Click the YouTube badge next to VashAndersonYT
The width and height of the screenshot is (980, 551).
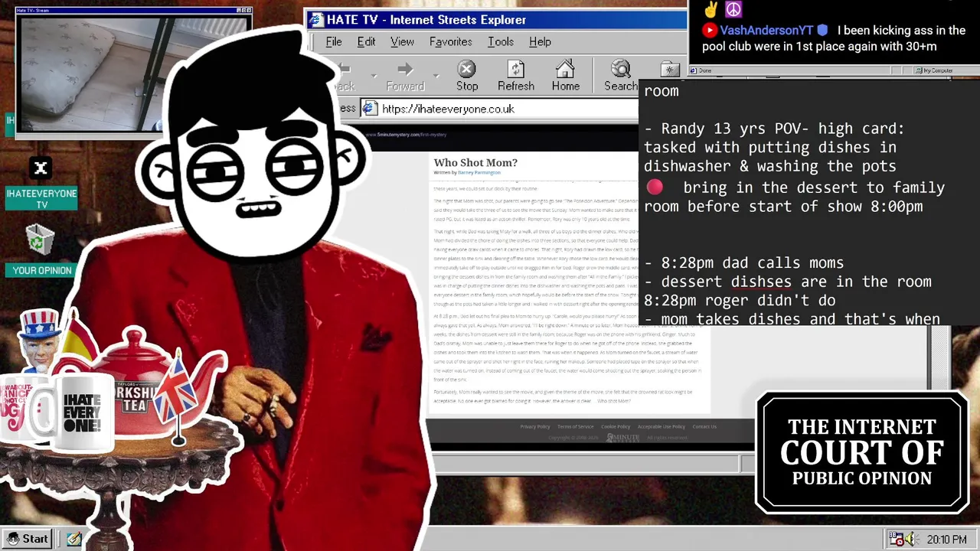[x=710, y=31]
